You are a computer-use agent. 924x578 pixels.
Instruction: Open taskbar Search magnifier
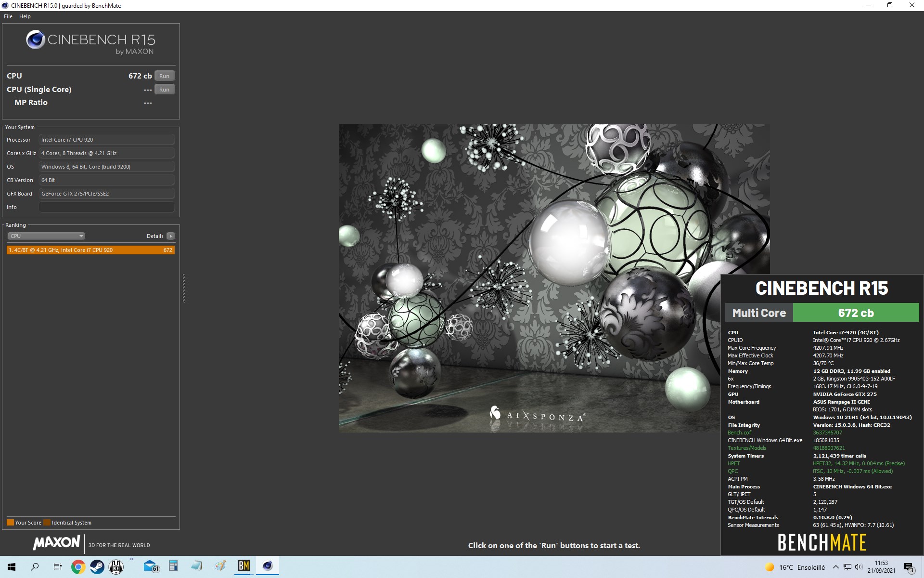click(x=35, y=567)
